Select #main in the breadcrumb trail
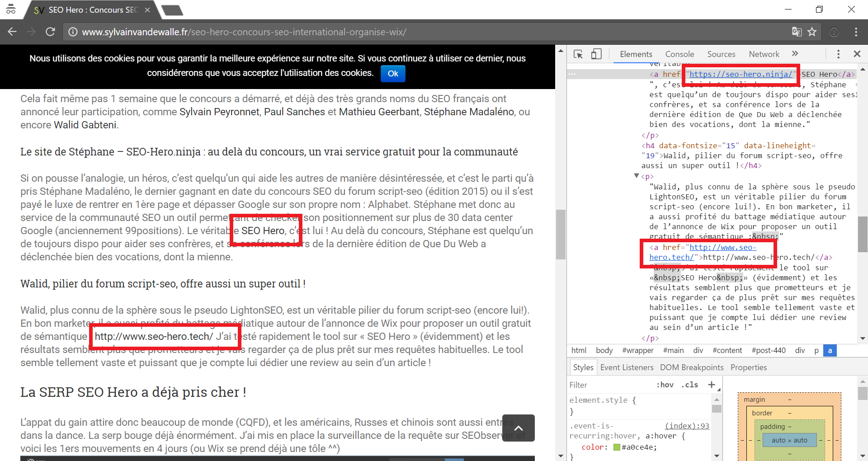 [673, 350]
